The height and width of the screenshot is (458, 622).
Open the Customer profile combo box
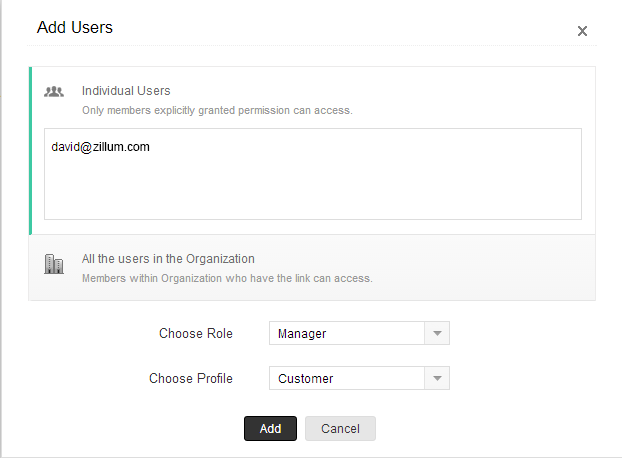(347, 378)
